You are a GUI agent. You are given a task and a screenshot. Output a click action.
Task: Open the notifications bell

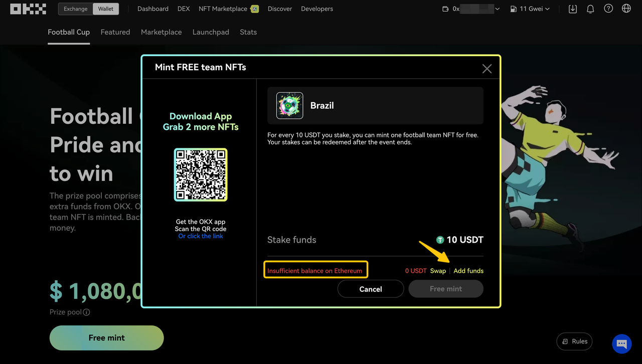[x=590, y=9]
